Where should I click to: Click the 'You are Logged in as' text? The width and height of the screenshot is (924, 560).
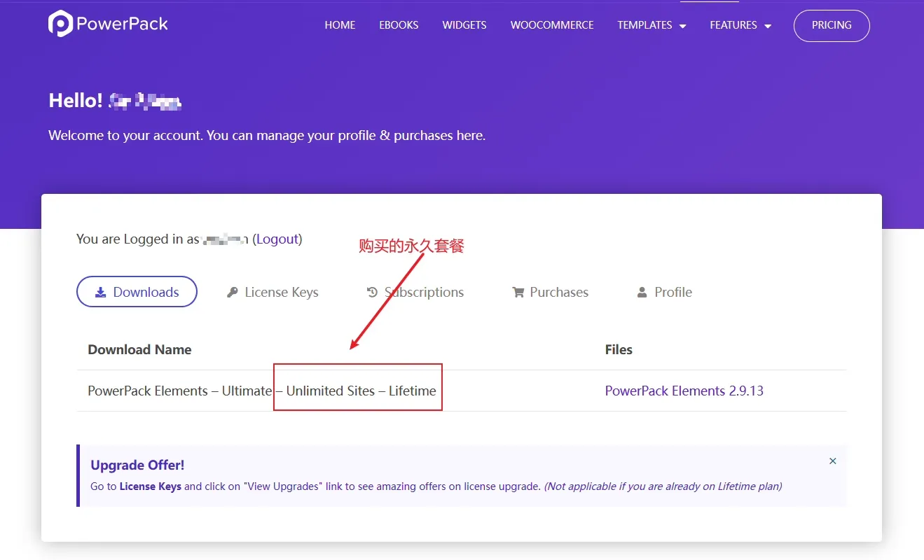138,239
